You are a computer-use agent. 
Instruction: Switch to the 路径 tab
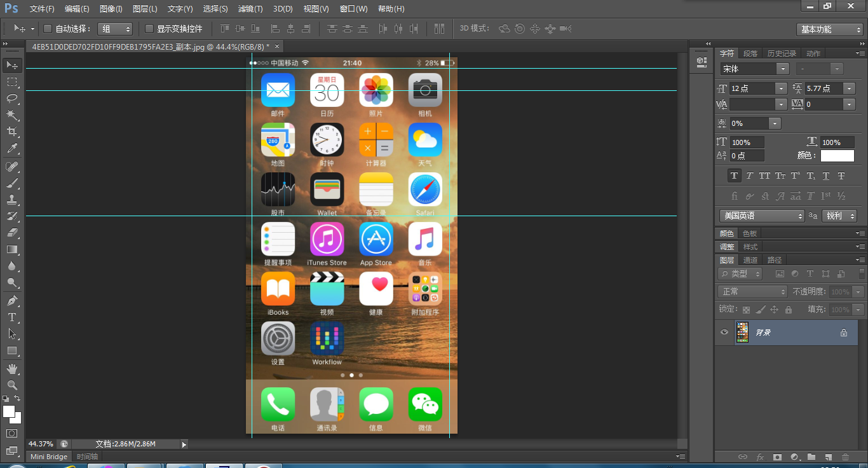coord(775,260)
